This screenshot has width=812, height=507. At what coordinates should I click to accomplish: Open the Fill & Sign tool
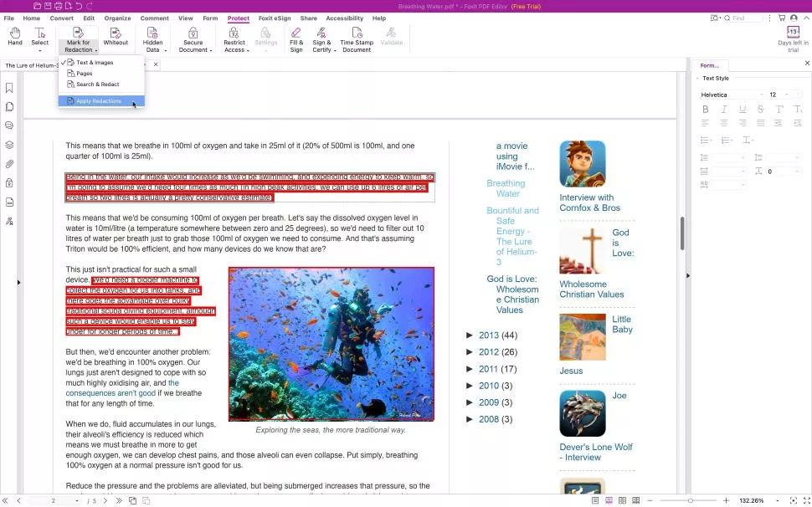point(296,40)
